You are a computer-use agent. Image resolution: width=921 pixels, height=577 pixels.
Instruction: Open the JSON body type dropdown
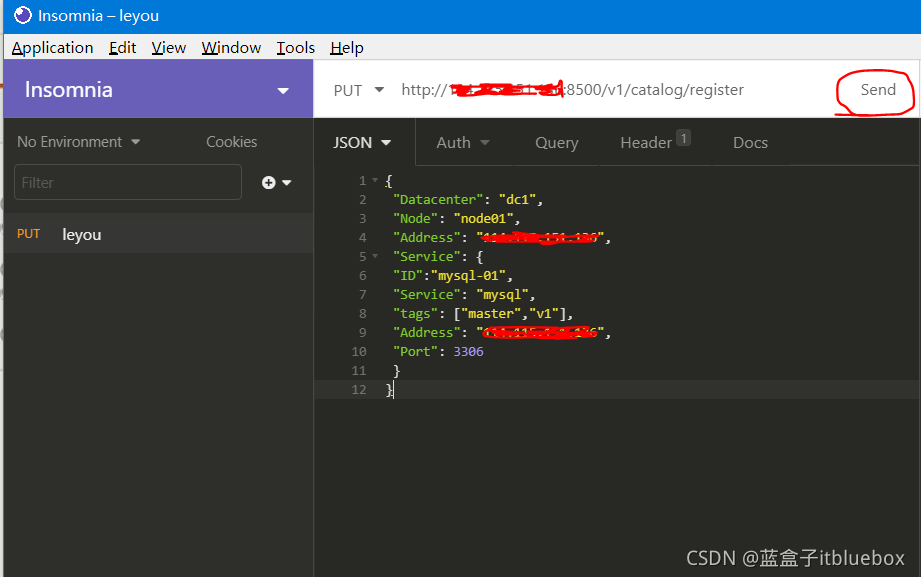(362, 143)
